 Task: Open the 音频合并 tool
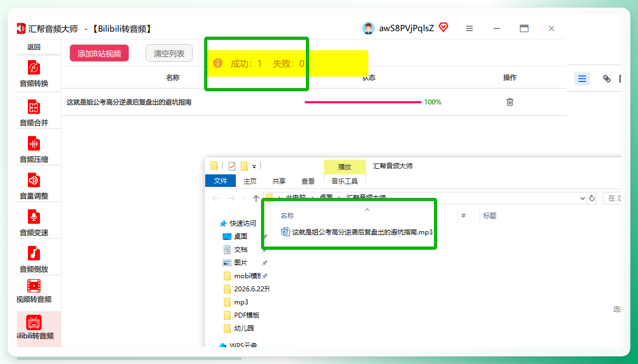[34, 113]
